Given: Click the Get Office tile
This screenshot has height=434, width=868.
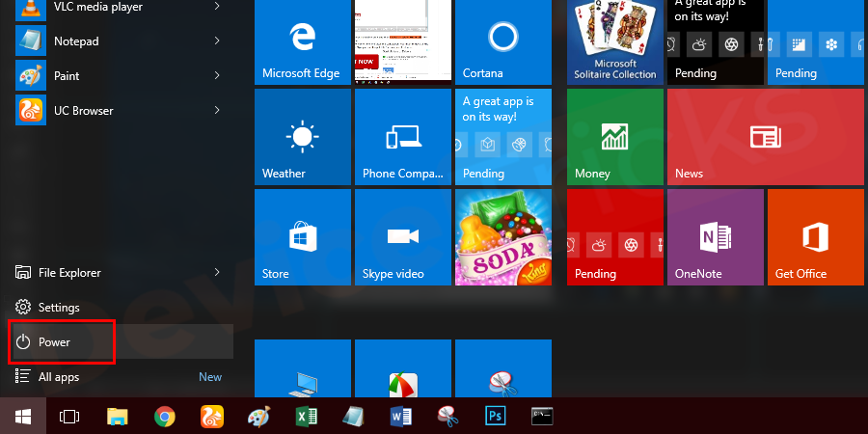Looking at the screenshot, I should pos(815,237).
